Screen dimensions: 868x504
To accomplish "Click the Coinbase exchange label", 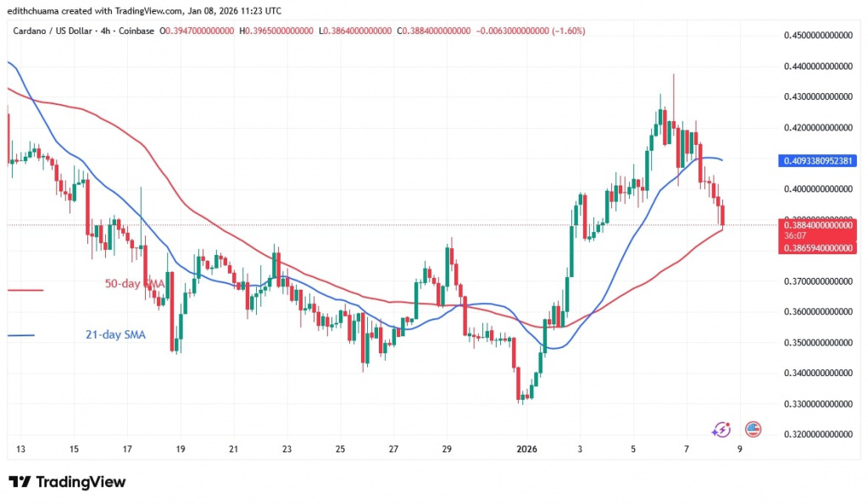I will point(134,30).
